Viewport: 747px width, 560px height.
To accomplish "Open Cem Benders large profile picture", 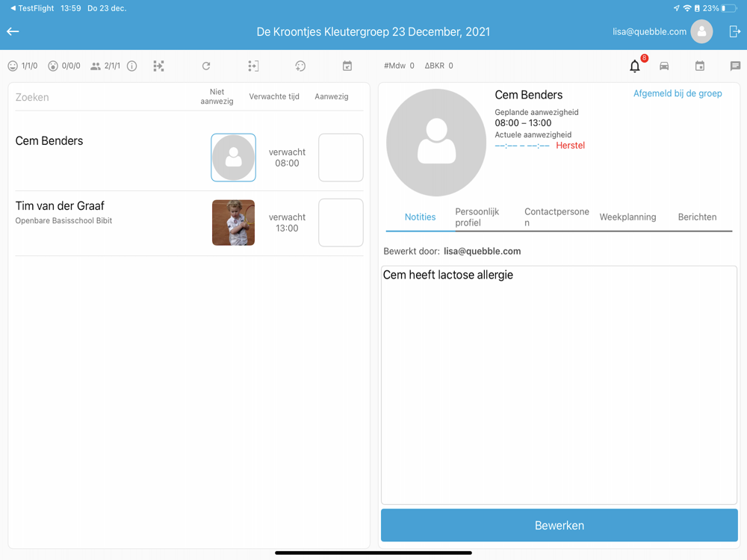I will [x=436, y=143].
